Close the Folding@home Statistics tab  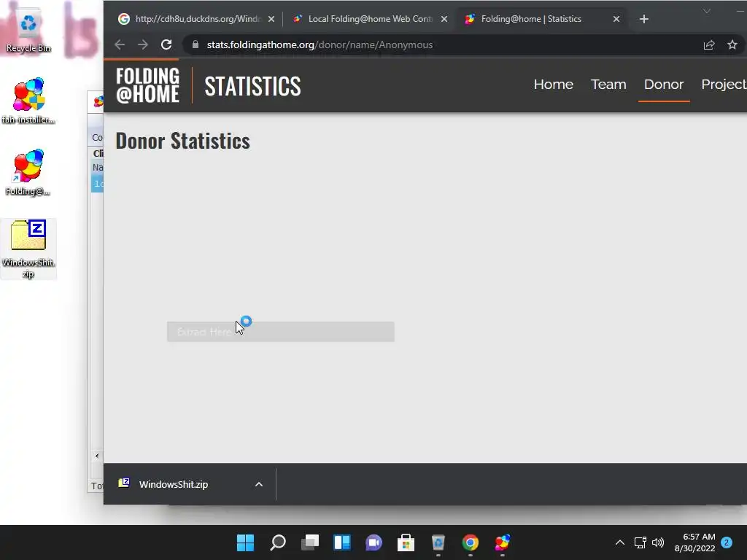(x=616, y=19)
